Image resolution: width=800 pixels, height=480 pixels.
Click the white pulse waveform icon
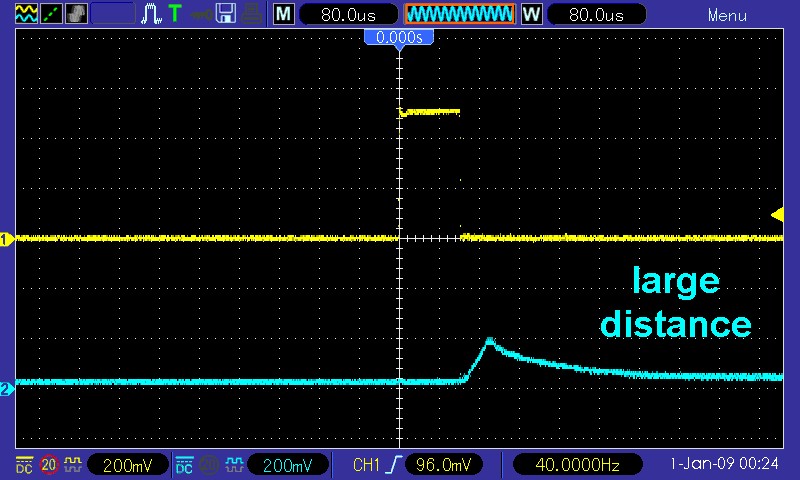pyautogui.click(x=151, y=14)
